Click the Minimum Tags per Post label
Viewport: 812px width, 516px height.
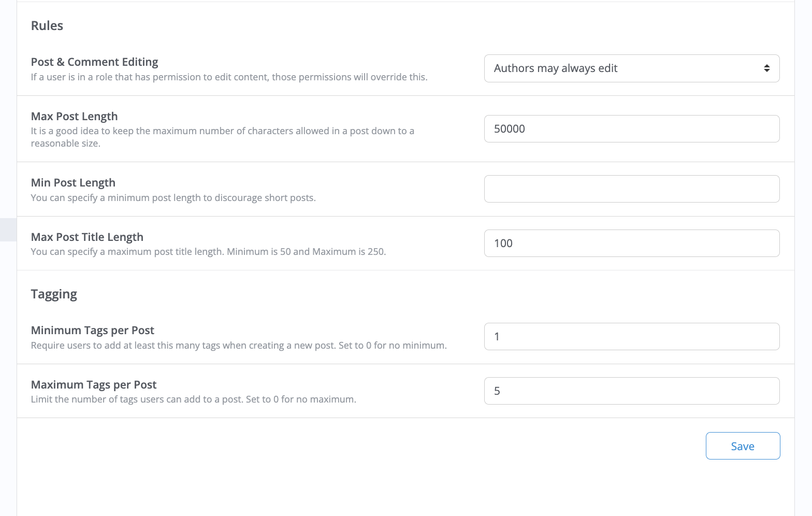coord(92,331)
